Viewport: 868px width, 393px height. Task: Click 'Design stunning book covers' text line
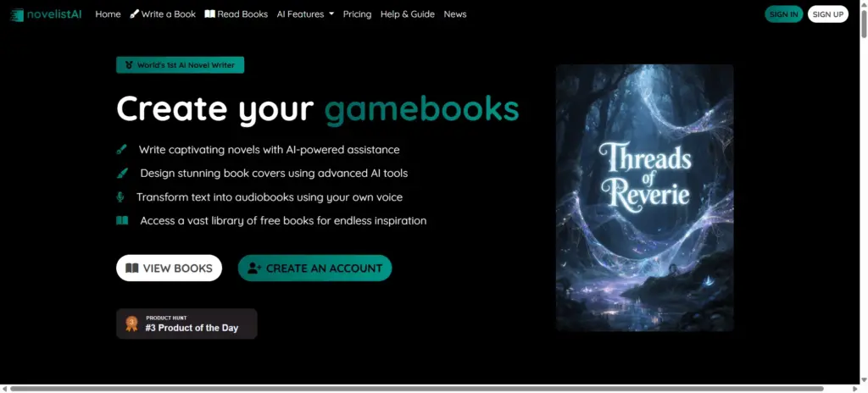[x=274, y=174]
